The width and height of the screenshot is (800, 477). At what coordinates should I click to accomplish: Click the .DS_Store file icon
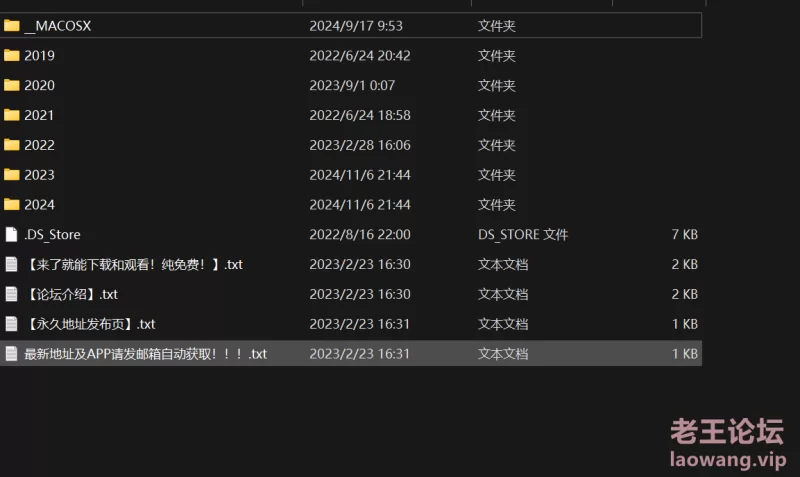click(x=11, y=234)
